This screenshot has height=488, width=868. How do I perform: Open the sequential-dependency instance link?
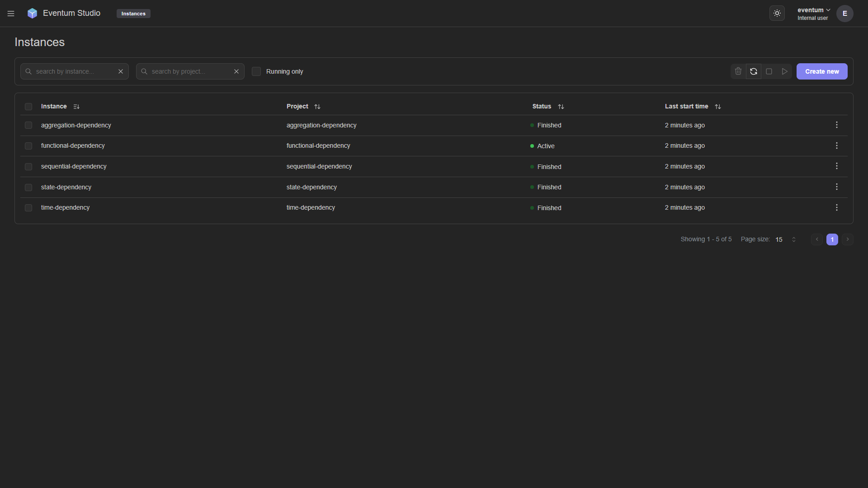tap(74, 166)
